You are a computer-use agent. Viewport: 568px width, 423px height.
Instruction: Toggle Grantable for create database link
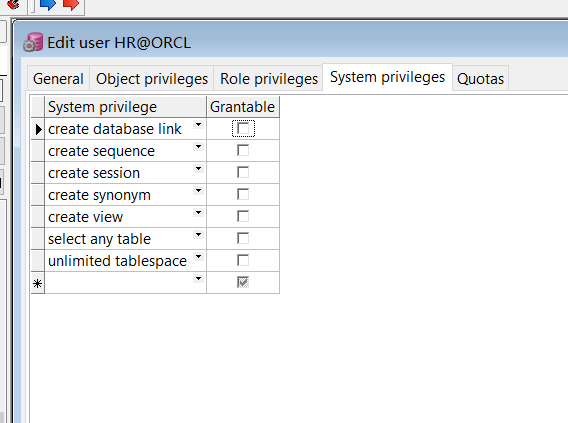pos(243,129)
